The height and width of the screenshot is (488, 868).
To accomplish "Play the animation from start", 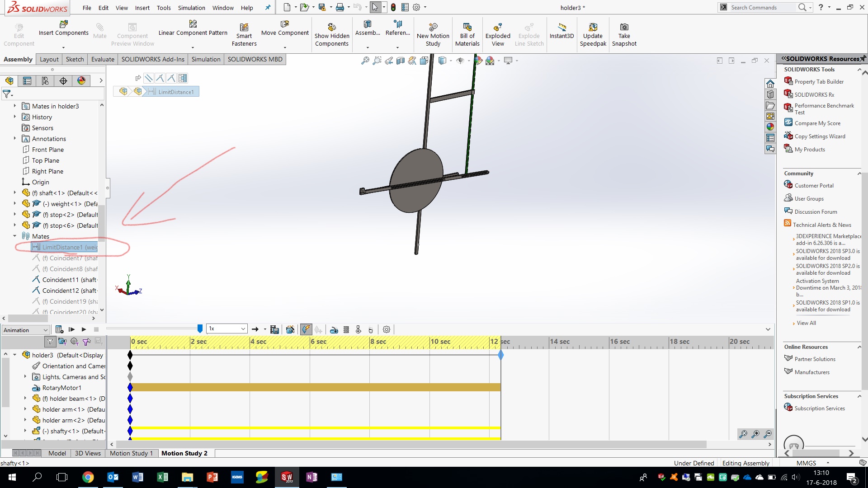I will [71, 330].
